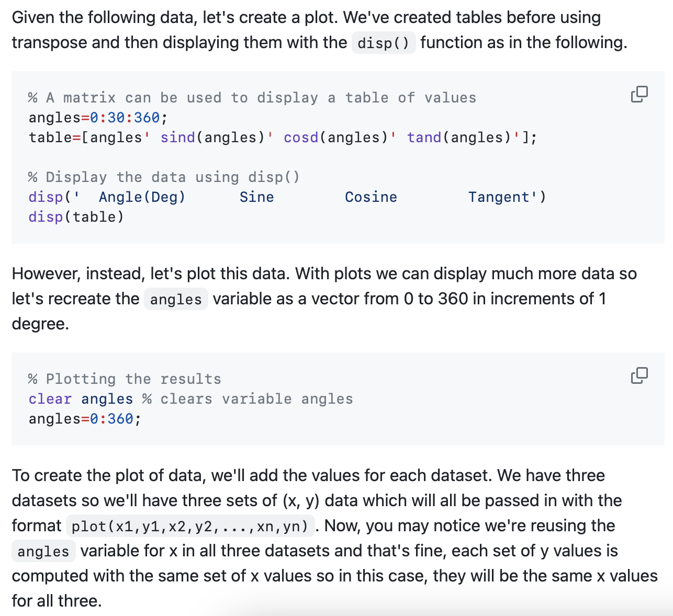Click the 'Cosine' header text in code

[x=371, y=197]
